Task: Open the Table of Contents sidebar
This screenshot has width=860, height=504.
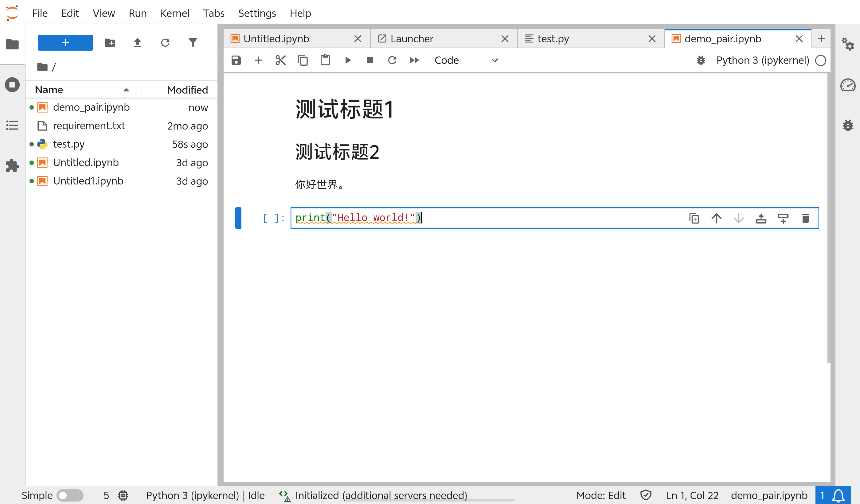Action: (12, 125)
